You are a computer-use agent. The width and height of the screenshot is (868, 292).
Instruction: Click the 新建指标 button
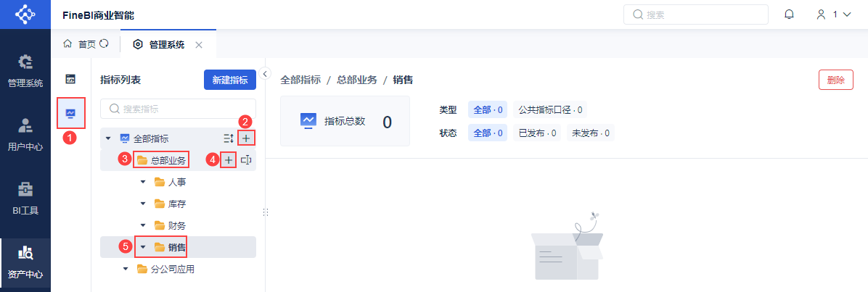(x=230, y=80)
